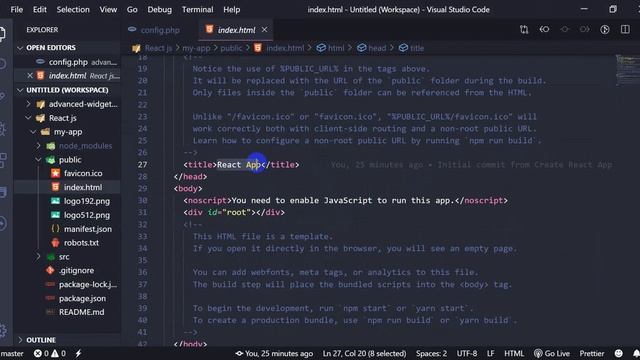Click line number 27 in gutter
This screenshot has height=360, width=640.
point(142,164)
